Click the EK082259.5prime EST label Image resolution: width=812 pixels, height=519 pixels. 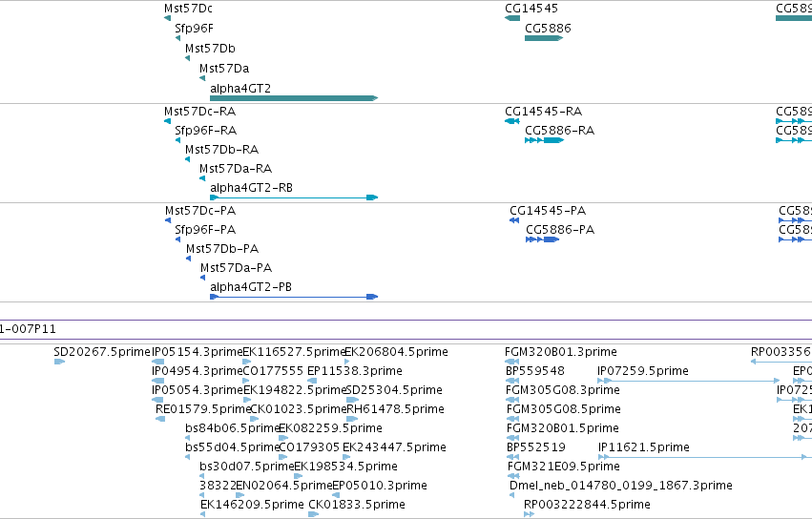(x=330, y=428)
